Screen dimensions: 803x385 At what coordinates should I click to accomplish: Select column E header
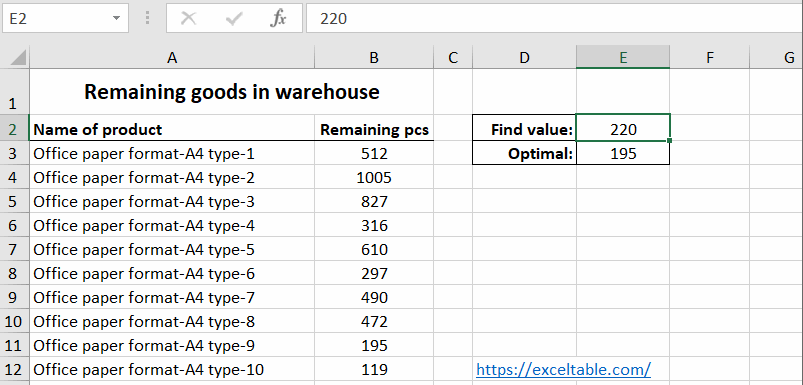coord(623,57)
